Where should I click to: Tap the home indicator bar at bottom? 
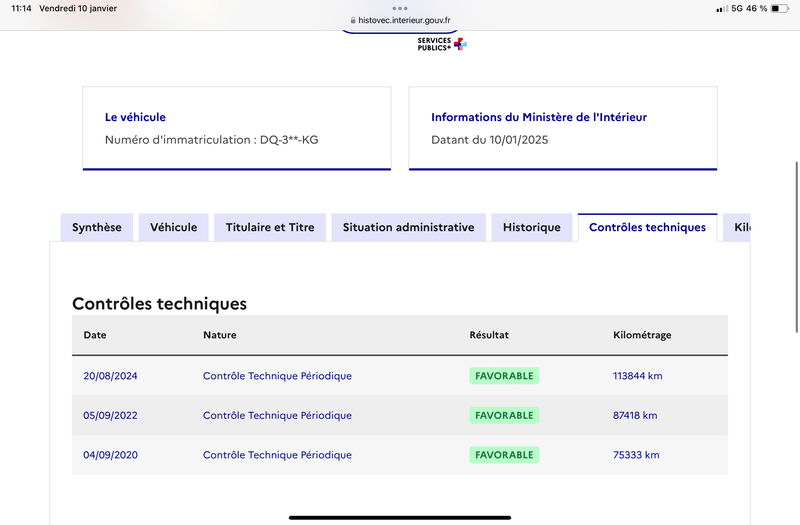click(x=400, y=518)
